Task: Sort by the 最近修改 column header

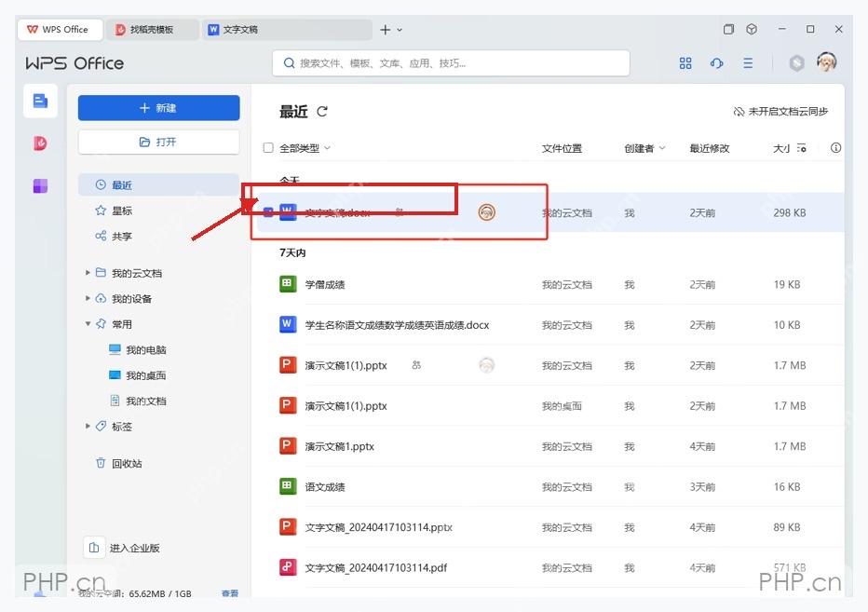Action: tap(709, 148)
